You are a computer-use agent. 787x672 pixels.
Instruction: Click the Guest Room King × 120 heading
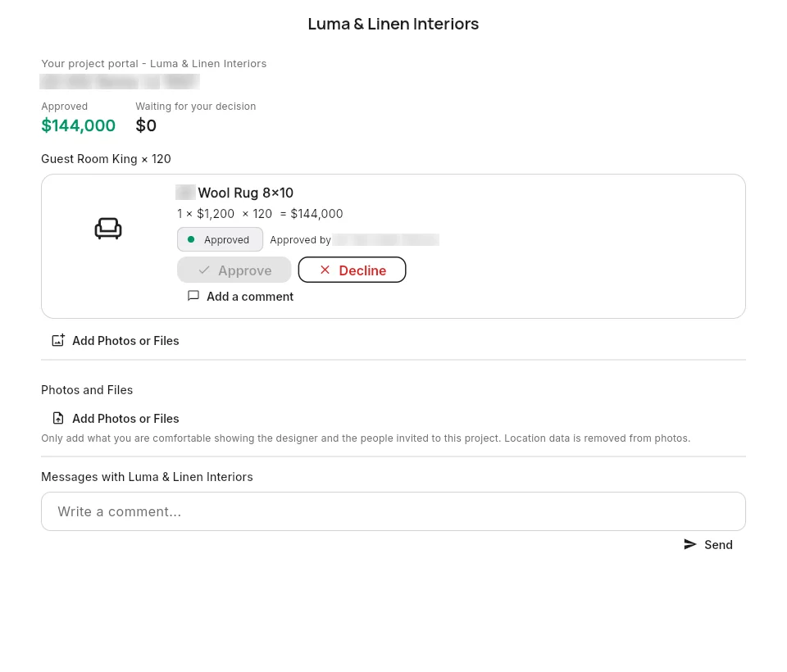pos(106,159)
